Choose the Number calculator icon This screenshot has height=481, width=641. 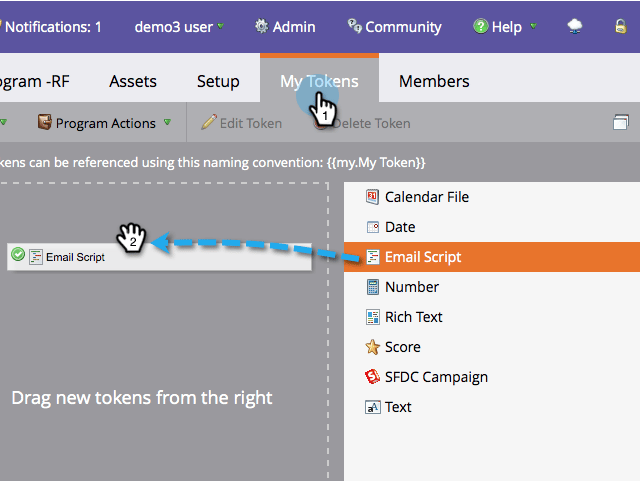[x=372, y=287]
